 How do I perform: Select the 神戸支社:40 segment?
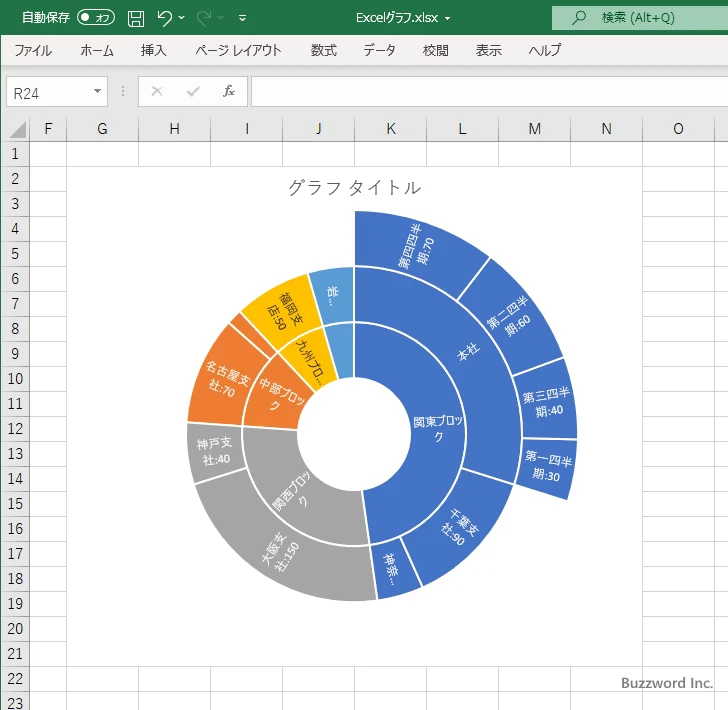point(214,451)
